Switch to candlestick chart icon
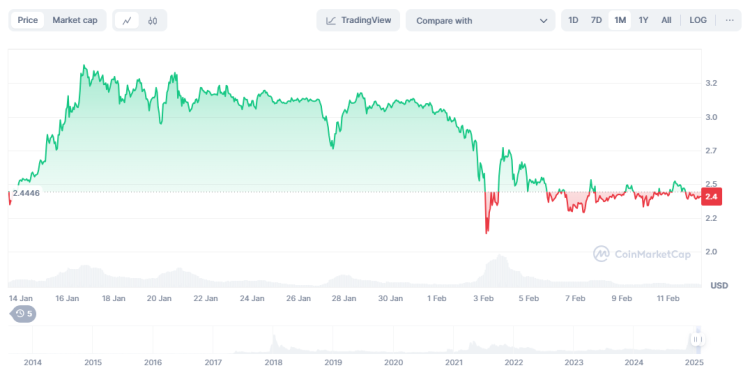This screenshot has width=750, height=384. [153, 21]
